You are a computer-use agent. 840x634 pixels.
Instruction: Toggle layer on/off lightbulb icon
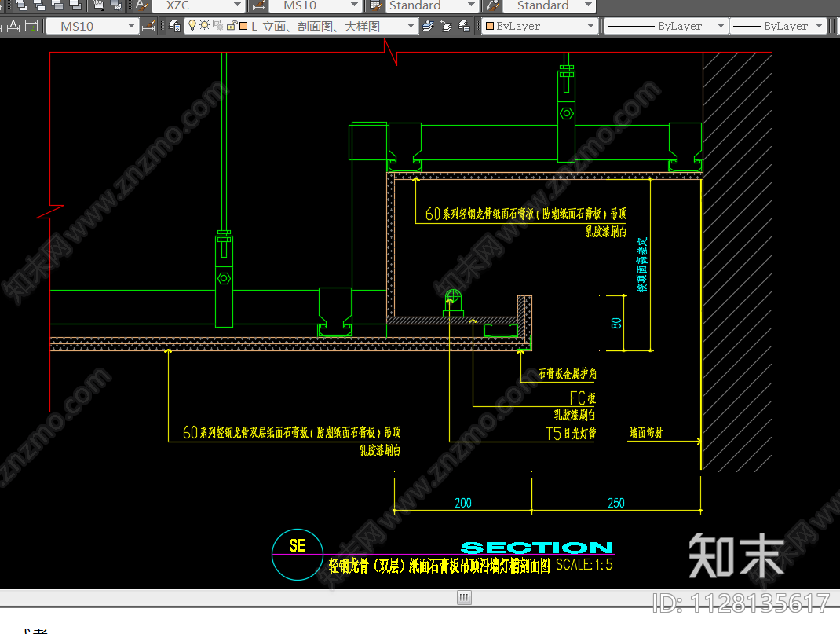[192, 25]
